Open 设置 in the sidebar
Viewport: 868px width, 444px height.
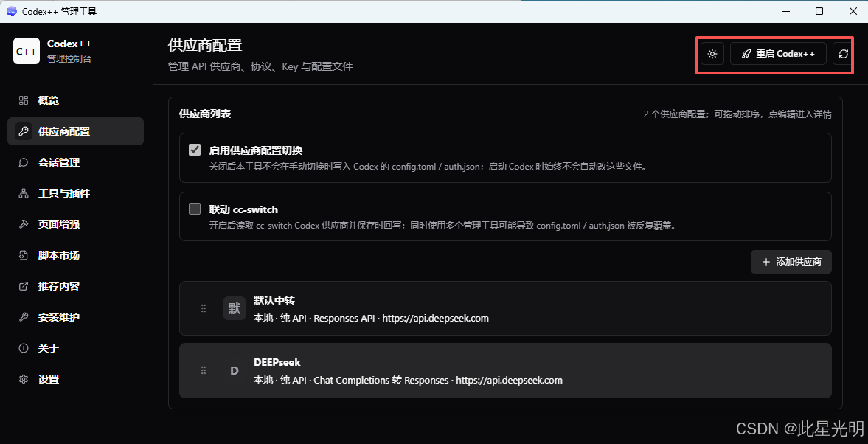pos(75,379)
